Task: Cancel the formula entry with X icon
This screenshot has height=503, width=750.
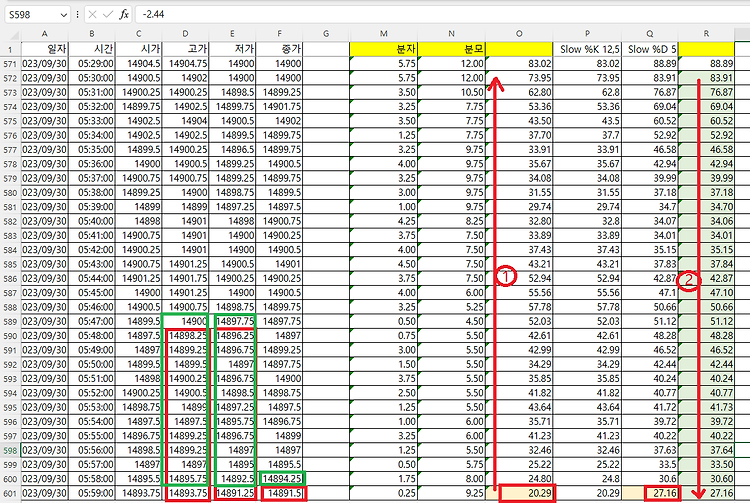Action: [x=92, y=14]
